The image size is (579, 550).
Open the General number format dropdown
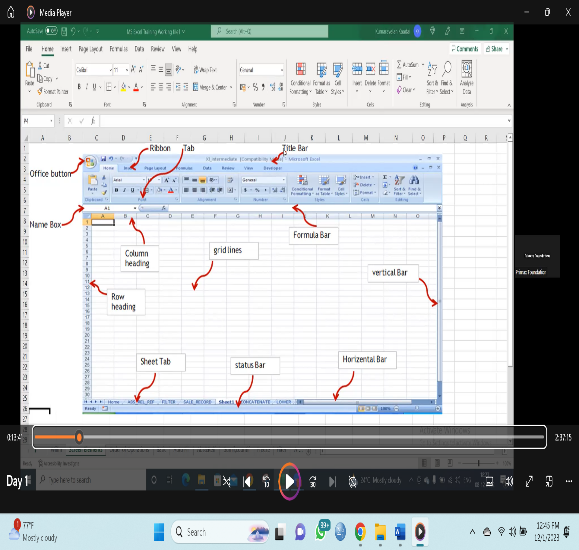(281, 69)
